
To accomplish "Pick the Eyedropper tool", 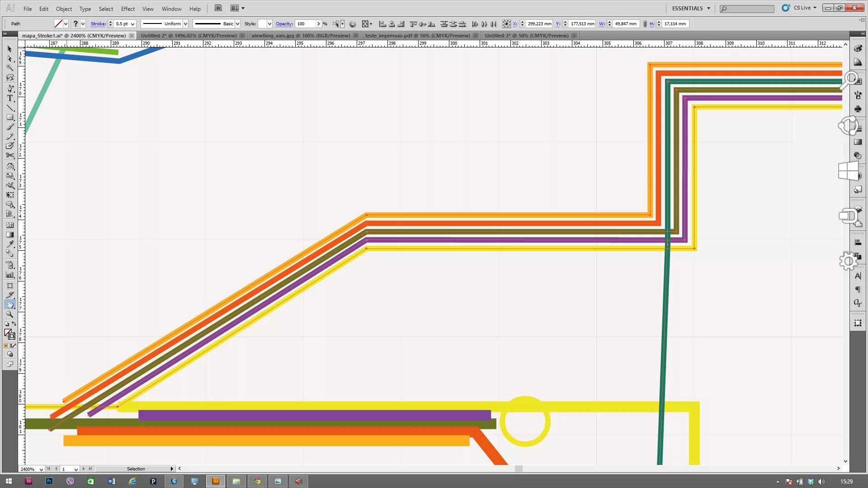I will pos(10,244).
